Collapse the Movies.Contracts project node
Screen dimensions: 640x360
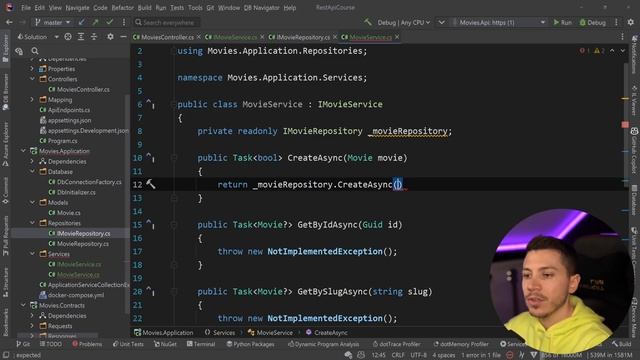[23, 305]
